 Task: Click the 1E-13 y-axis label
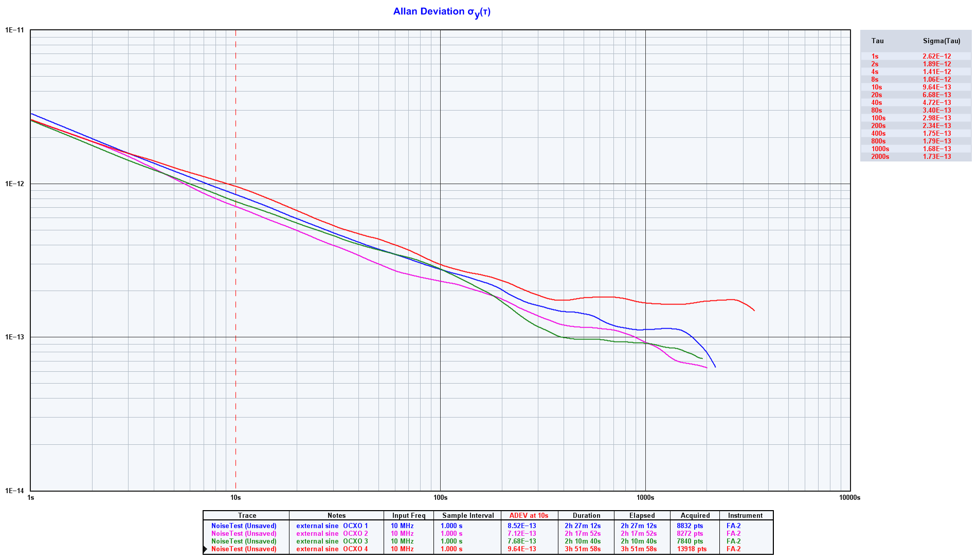14,337
